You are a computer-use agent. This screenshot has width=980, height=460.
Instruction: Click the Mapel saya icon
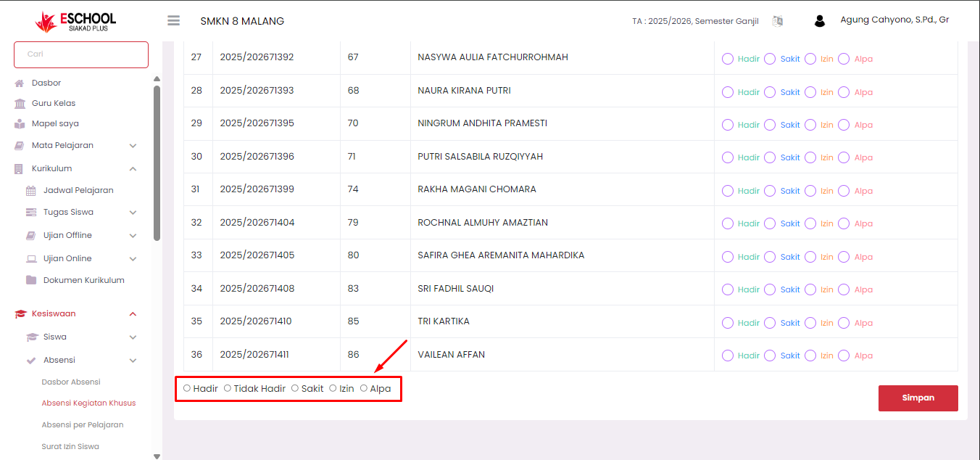point(20,124)
